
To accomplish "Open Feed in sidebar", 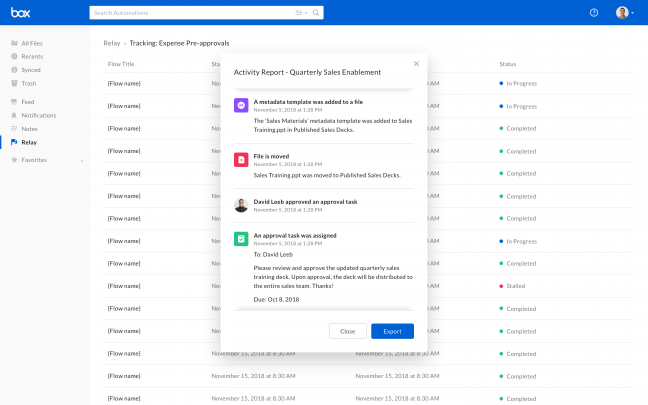I will (28, 102).
